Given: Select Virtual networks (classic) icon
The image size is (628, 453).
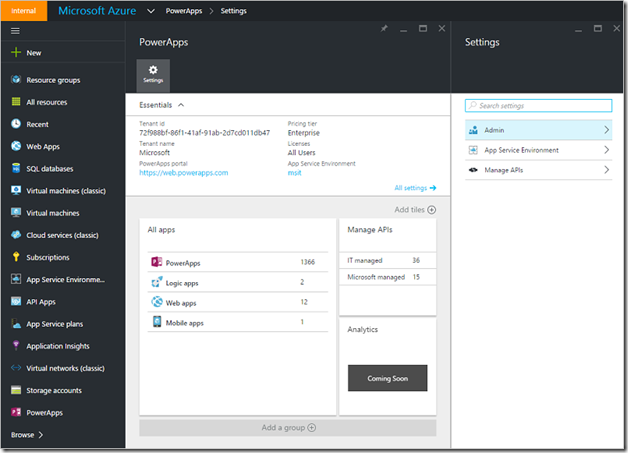Looking at the screenshot, I should (x=16, y=368).
